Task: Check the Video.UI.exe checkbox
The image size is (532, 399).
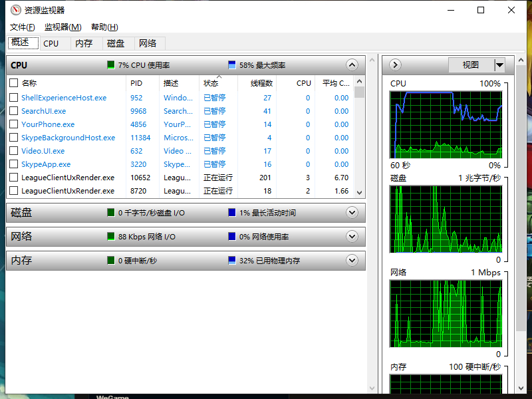Action: [x=13, y=151]
